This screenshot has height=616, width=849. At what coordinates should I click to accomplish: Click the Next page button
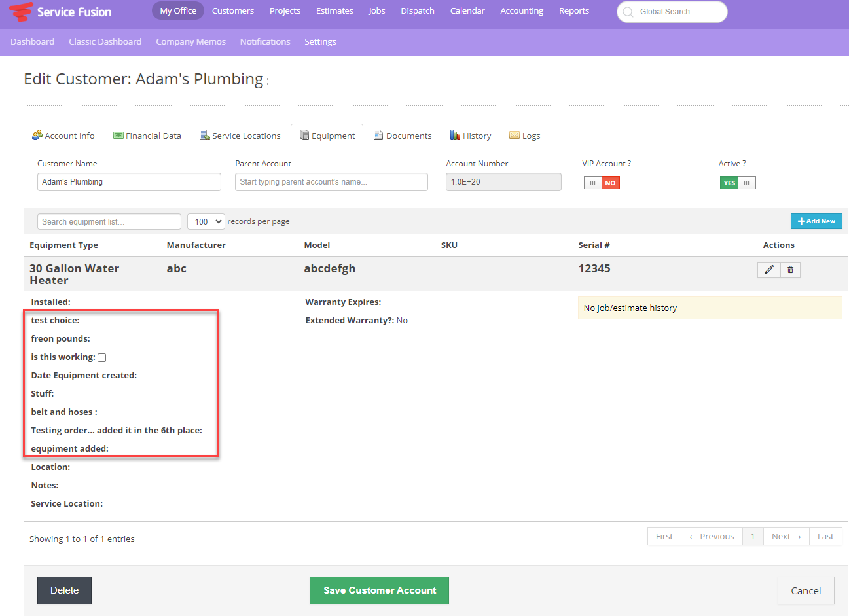786,536
